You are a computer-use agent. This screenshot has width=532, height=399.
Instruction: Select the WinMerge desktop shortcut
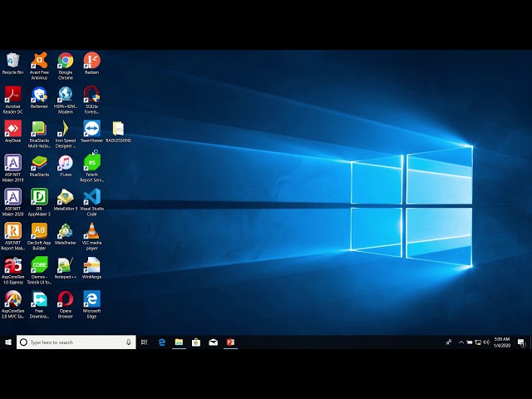(91, 268)
